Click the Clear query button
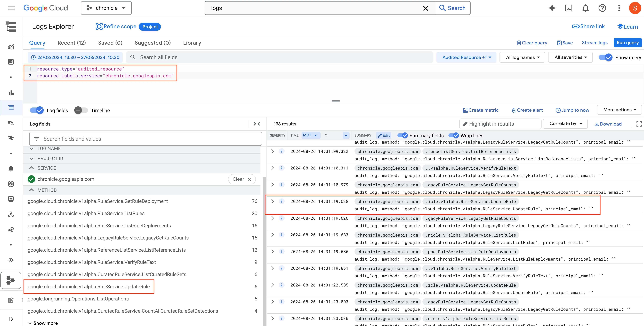Screen dimensions: 644x326 [x=532, y=43]
